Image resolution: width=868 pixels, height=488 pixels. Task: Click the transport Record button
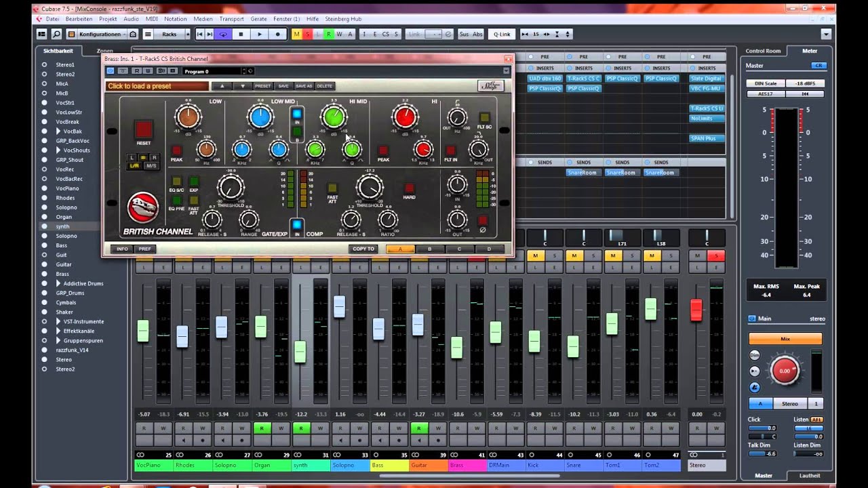pos(277,34)
